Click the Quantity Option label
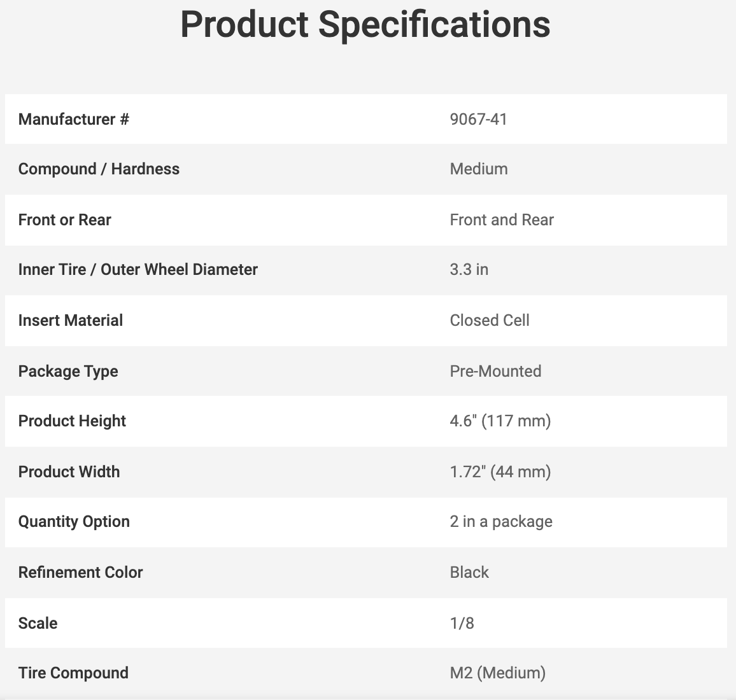This screenshot has height=700, width=736. coord(74,521)
